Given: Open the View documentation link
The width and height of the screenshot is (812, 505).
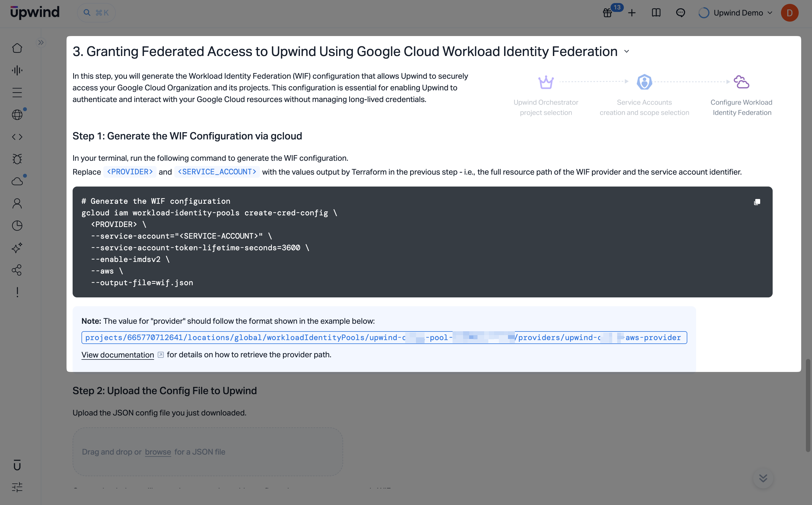Looking at the screenshot, I should click(x=118, y=355).
